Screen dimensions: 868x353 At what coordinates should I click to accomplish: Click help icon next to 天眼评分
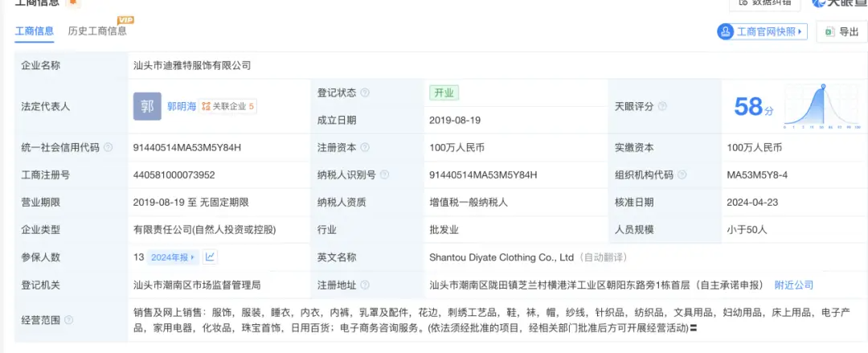point(662,106)
